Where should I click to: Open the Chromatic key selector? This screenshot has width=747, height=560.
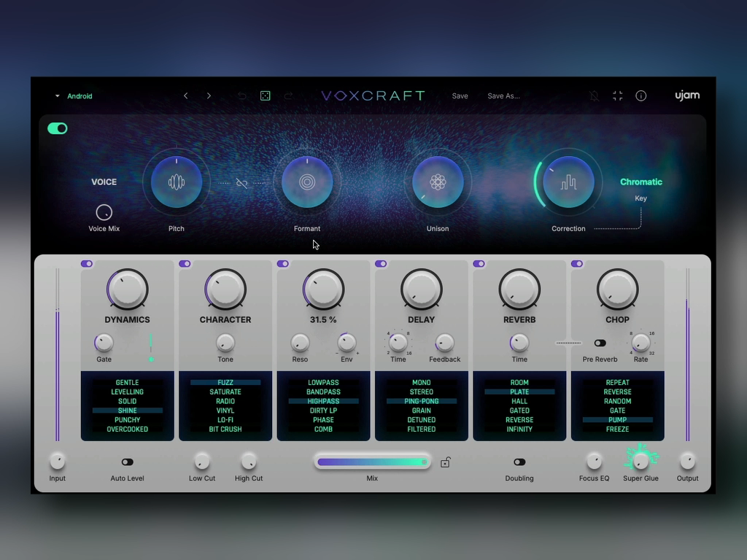(x=640, y=182)
